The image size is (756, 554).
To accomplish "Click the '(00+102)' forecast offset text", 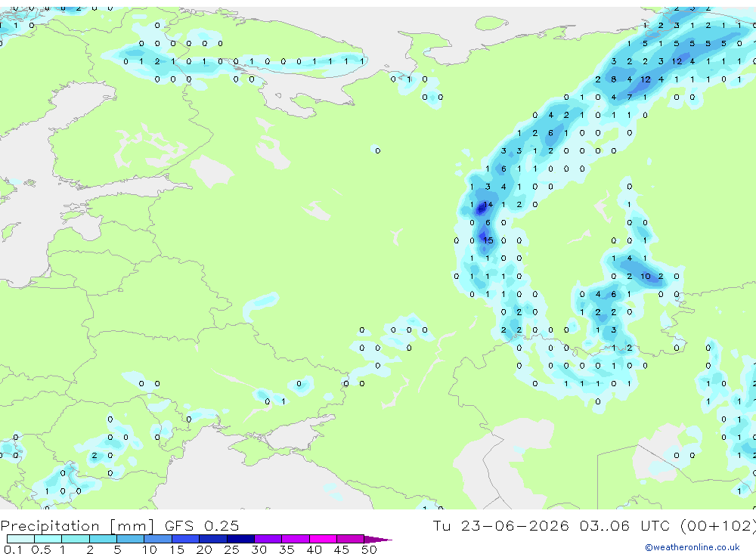I will pos(718,525).
